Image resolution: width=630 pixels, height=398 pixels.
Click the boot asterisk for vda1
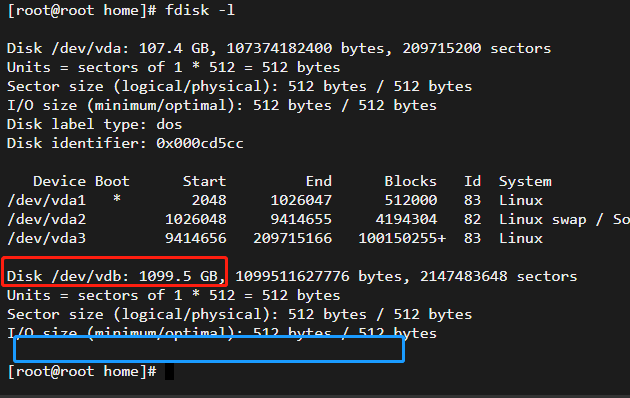[117, 198]
